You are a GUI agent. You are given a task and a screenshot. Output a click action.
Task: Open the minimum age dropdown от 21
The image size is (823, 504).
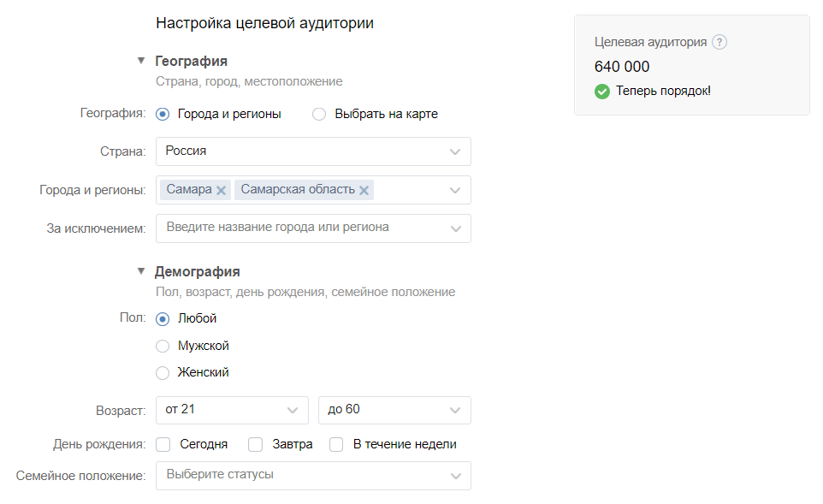click(232, 410)
